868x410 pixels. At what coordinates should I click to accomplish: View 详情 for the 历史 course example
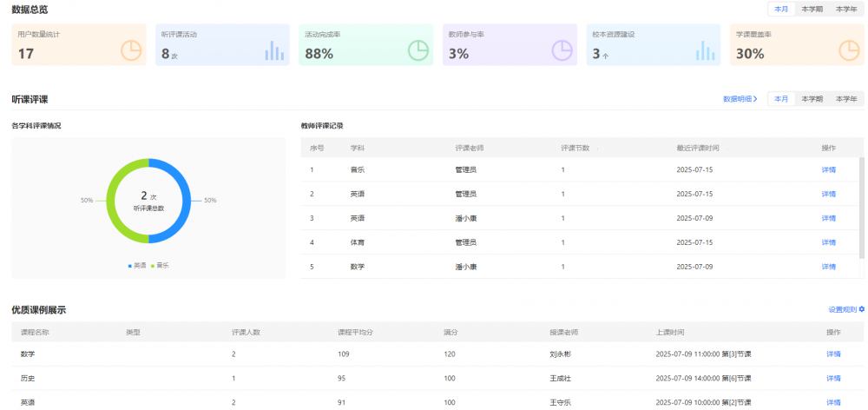(x=833, y=379)
